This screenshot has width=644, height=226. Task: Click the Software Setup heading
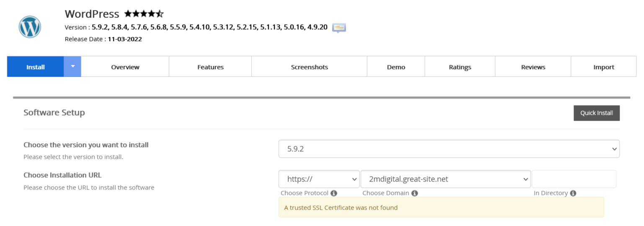tap(54, 112)
